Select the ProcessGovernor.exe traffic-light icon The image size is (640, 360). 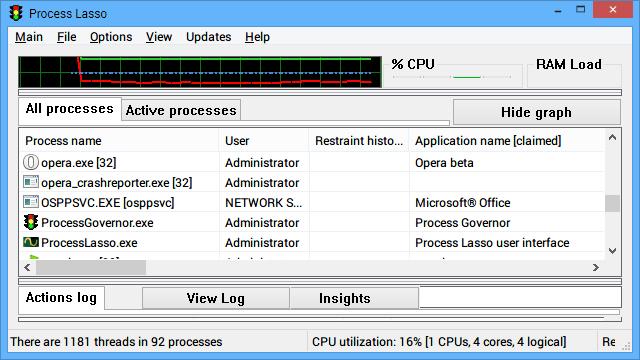[x=31, y=222]
